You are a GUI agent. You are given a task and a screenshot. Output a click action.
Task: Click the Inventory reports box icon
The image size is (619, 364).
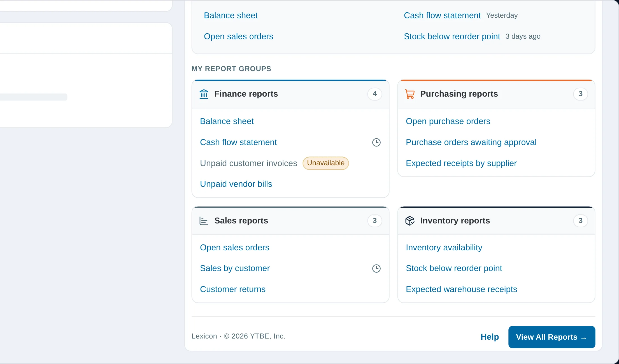point(410,221)
